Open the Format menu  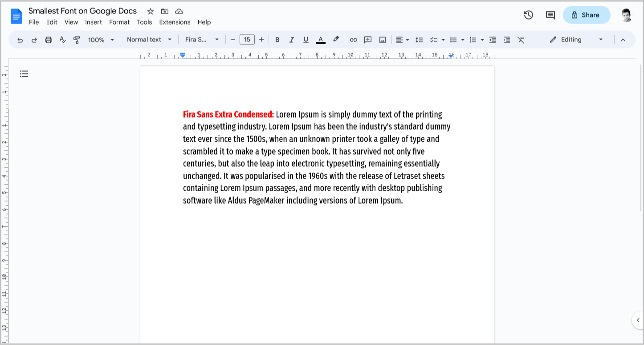coord(119,22)
